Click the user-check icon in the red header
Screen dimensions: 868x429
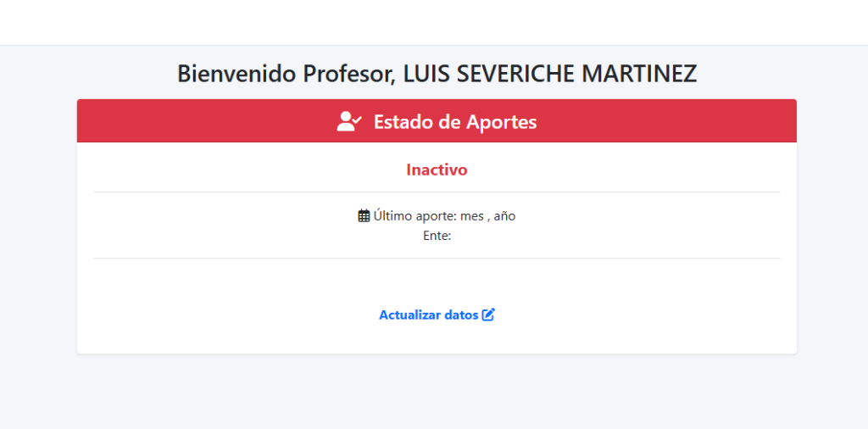(x=349, y=121)
